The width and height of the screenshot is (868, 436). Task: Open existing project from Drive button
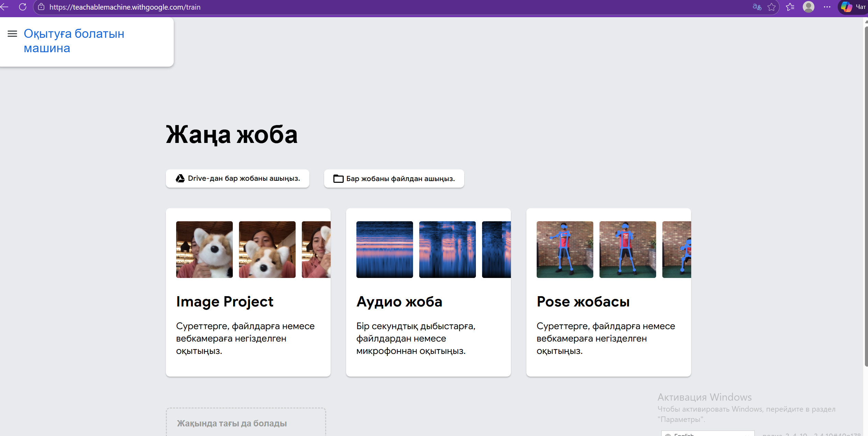coord(238,179)
